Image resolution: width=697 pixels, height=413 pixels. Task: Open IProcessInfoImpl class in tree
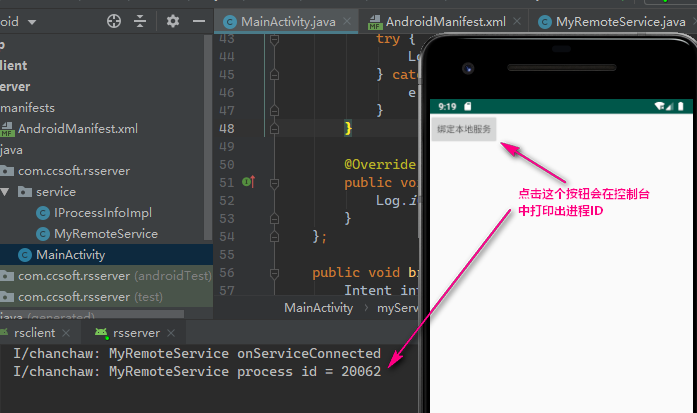click(x=103, y=213)
